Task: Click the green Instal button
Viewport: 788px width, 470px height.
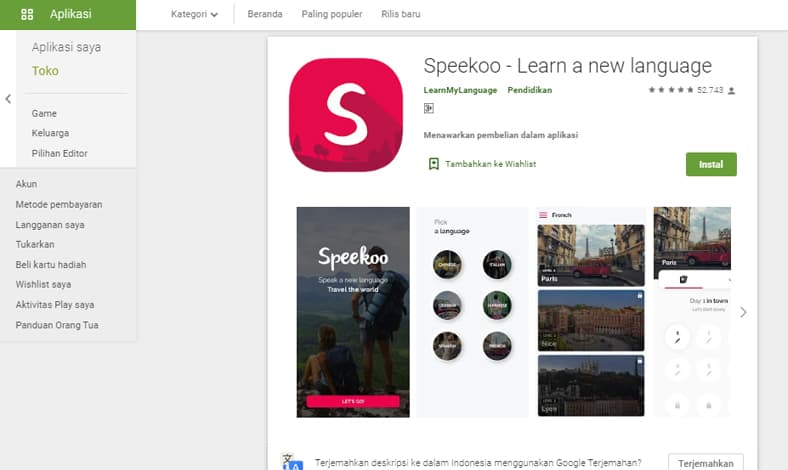Action: [711, 164]
